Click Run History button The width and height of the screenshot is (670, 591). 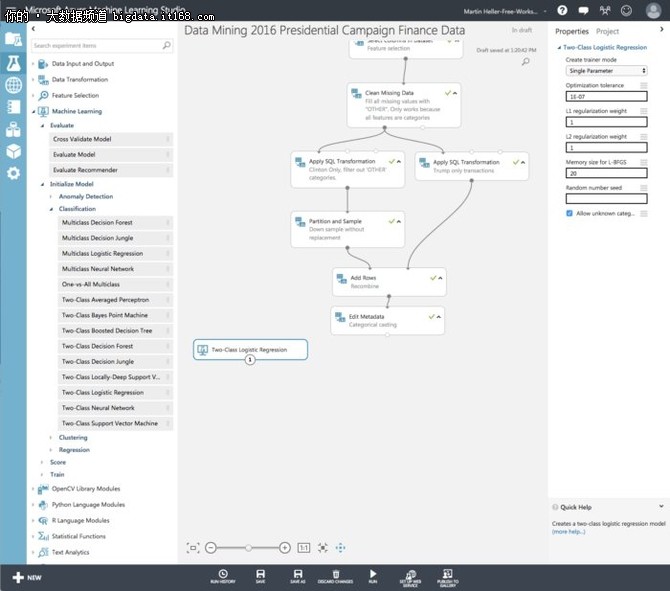pos(223,576)
